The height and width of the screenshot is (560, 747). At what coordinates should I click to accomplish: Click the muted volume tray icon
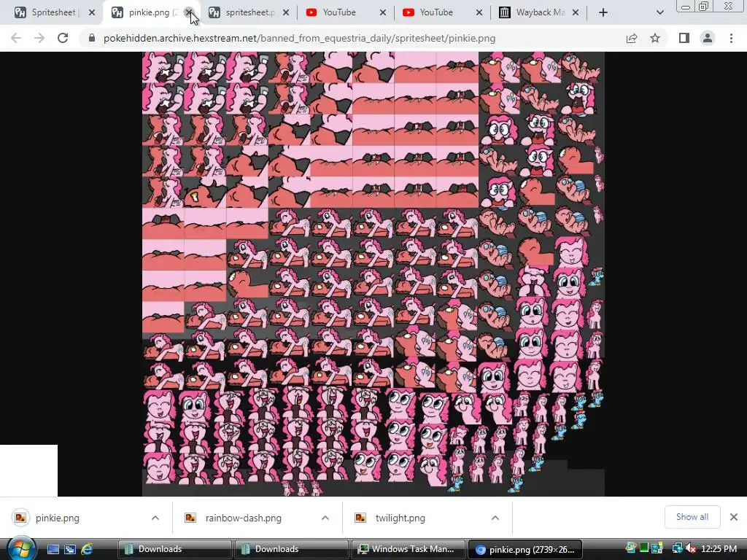[x=690, y=548]
